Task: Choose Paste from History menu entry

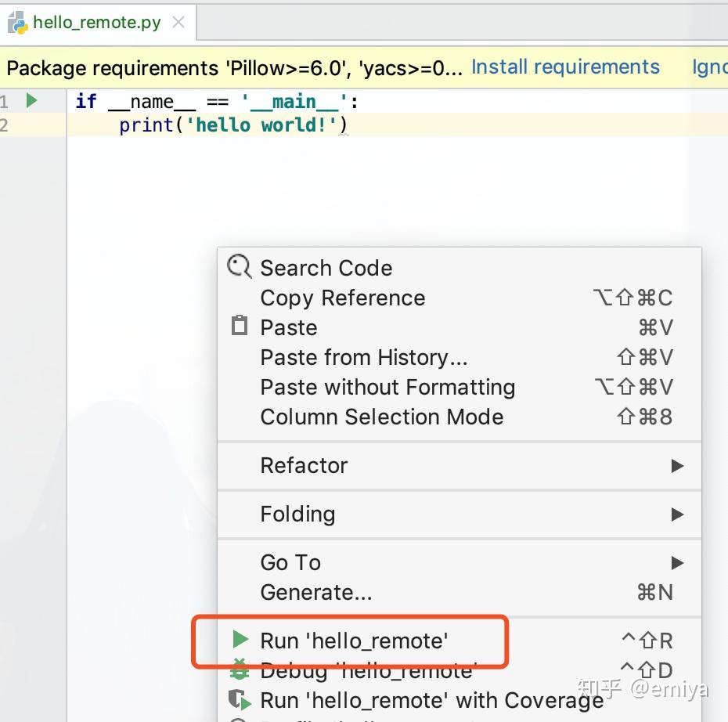Action: point(364,358)
